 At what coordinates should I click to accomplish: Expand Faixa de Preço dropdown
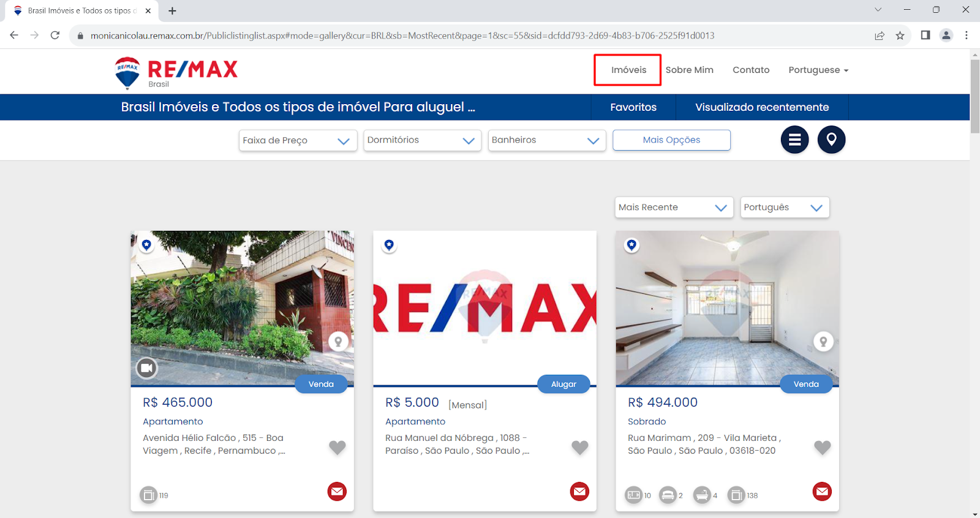(298, 140)
